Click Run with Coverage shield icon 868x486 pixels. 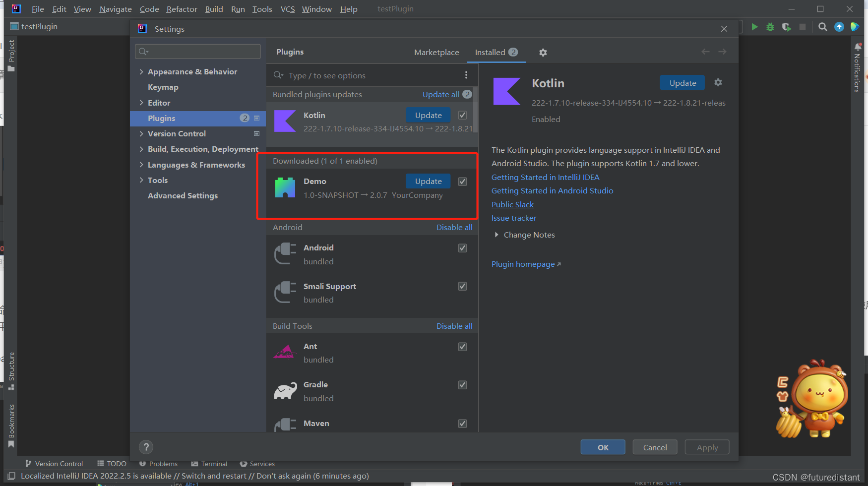786,27
